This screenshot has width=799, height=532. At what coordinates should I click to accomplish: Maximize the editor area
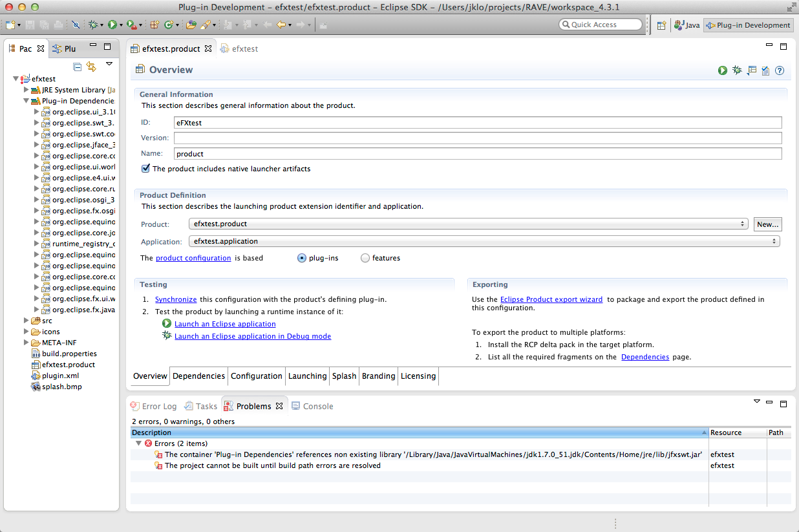783,47
